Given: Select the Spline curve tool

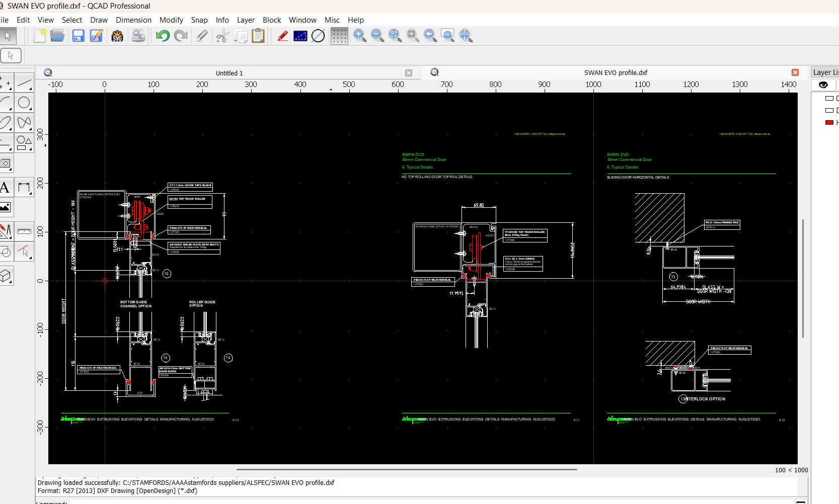Looking at the screenshot, I should [24, 123].
